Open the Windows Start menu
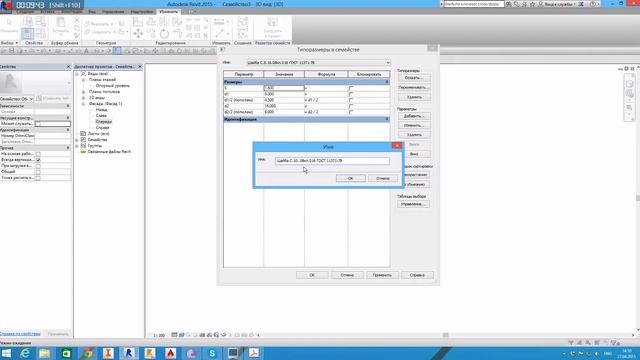This screenshot has width=640, height=360. coord(7,353)
